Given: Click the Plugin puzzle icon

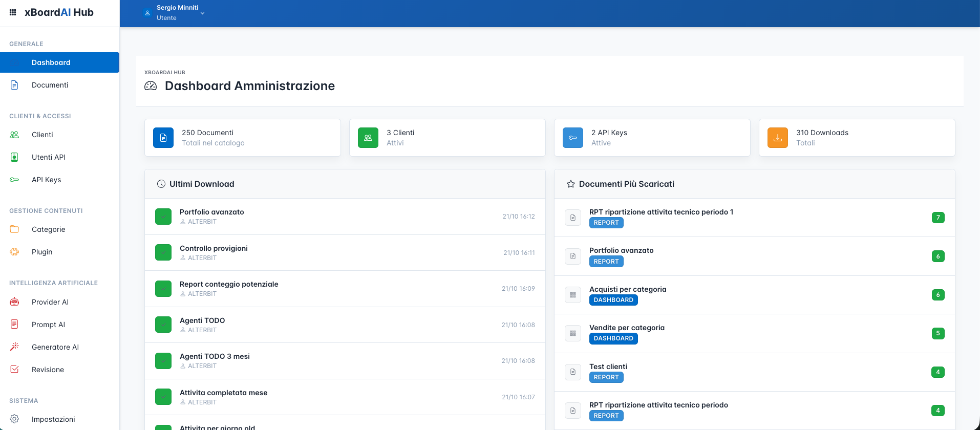Looking at the screenshot, I should (14, 252).
